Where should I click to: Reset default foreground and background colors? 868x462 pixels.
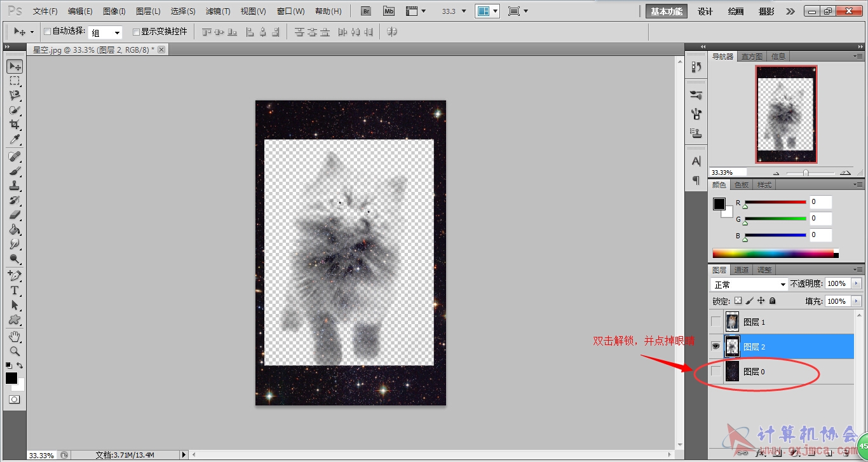(x=8, y=365)
